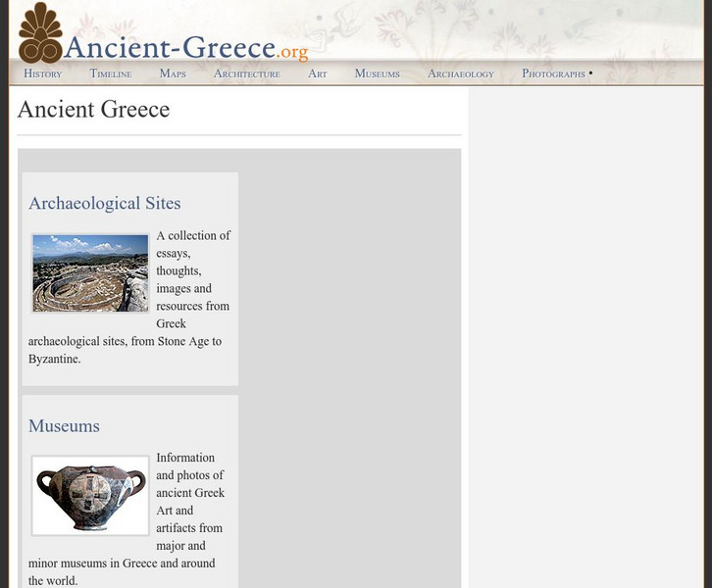This screenshot has width=712, height=588.
Task: Select Maps in the navigation bar
Action: pyautogui.click(x=173, y=73)
